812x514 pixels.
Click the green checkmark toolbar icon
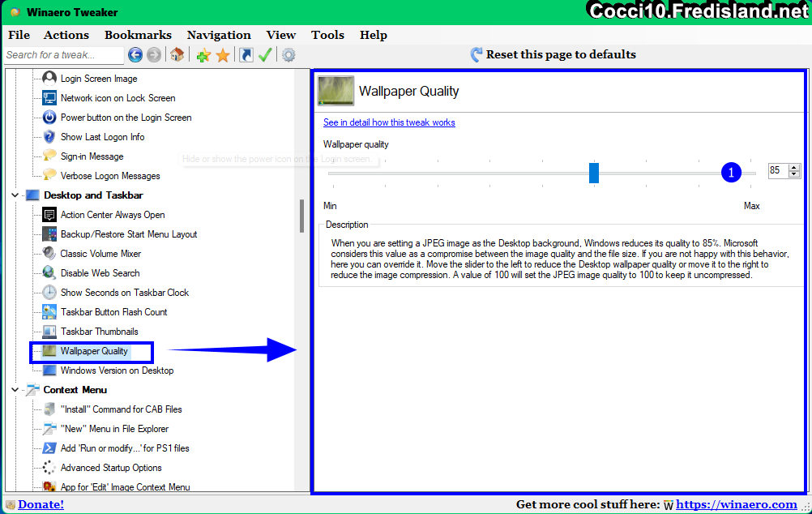(x=265, y=55)
